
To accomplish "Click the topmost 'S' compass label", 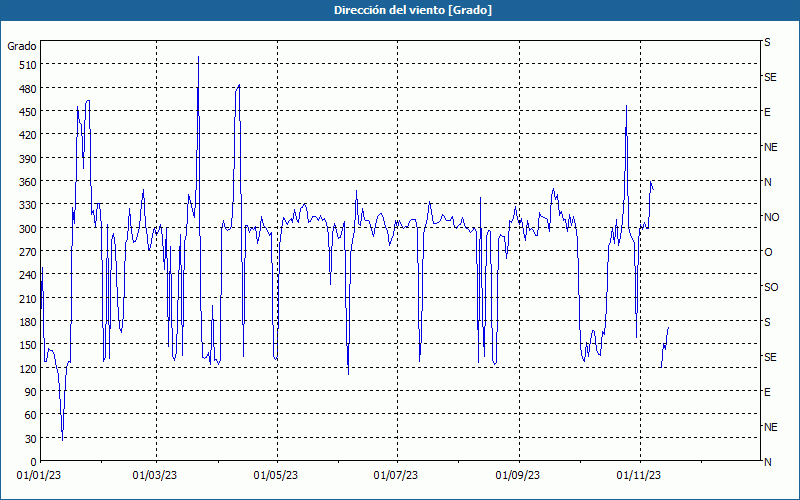I will coord(767,42).
